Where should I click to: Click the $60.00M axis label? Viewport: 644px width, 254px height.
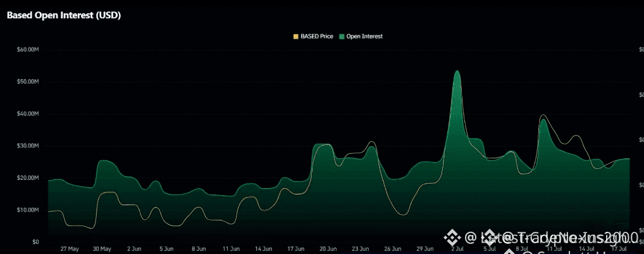pos(28,49)
